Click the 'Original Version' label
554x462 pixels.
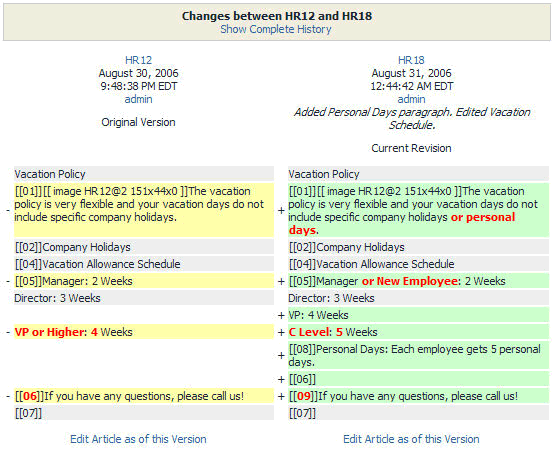pos(138,122)
